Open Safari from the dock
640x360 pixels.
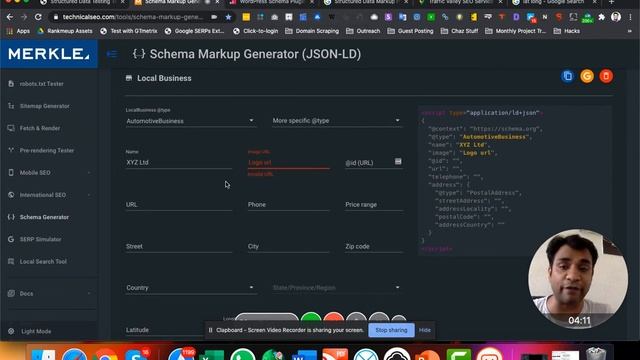click(74, 354)
